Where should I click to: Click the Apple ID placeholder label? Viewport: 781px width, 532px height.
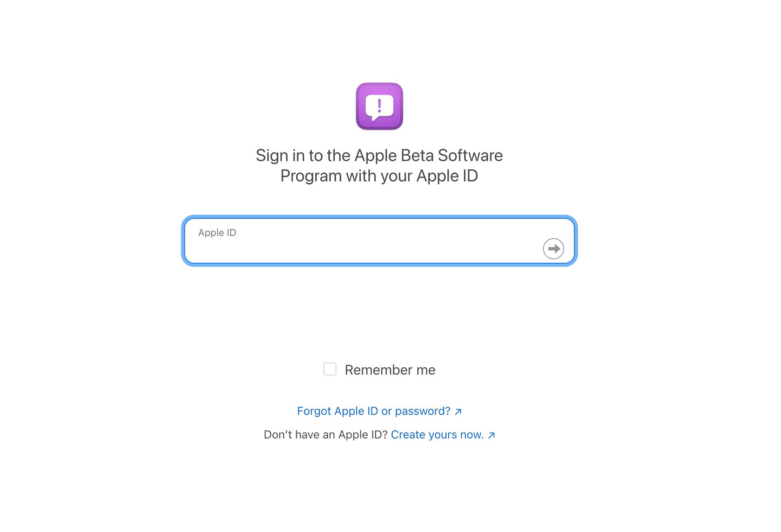(x=217, y=233)
